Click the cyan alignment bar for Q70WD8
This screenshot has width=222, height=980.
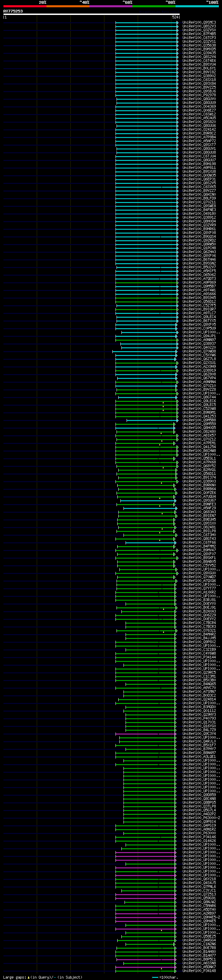tap(145, 351)
